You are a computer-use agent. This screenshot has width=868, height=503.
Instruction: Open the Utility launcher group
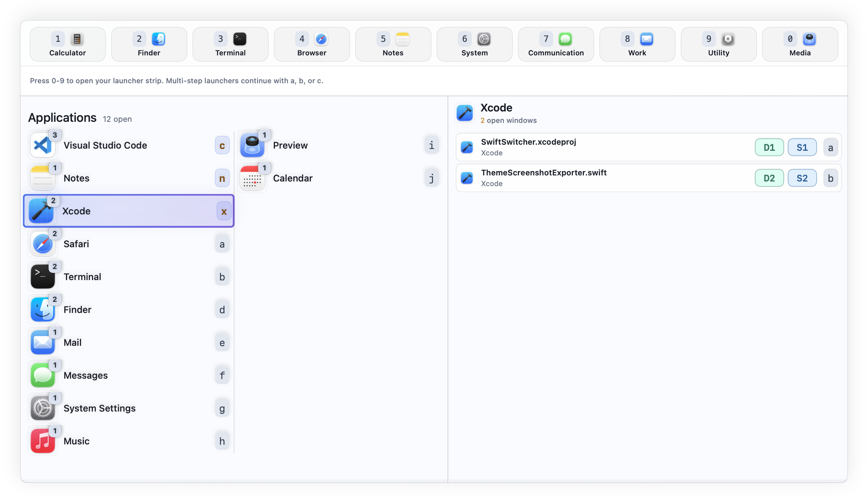tap(718, 44)
